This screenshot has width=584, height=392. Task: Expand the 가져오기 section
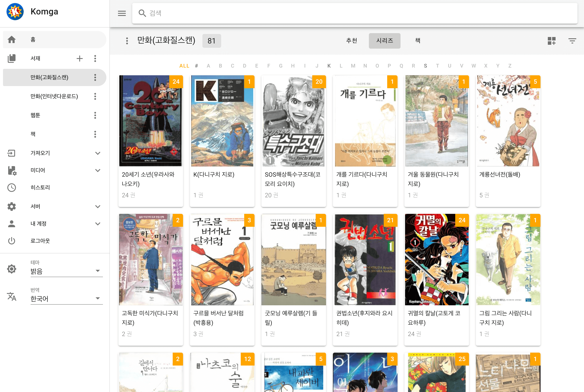click(98, 153)
